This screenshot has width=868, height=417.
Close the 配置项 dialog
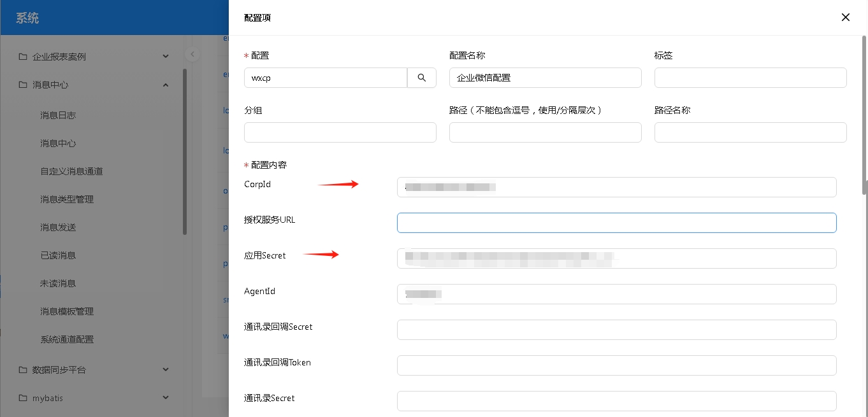click(x=846, y=17)
